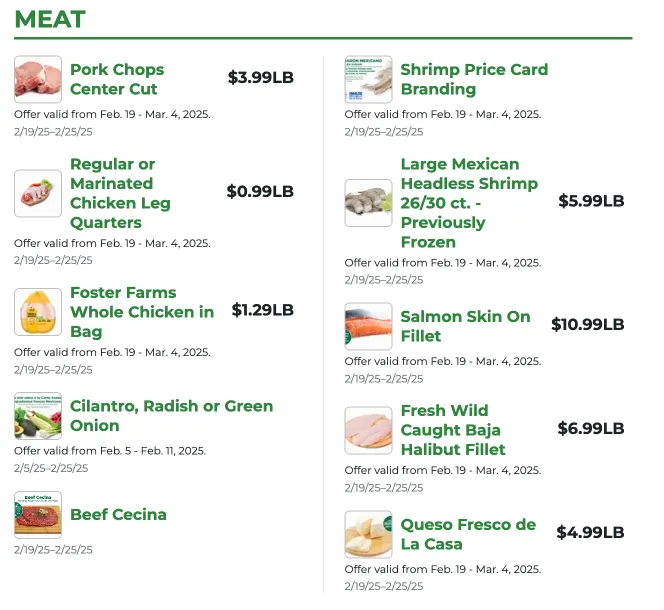
Task: Click the Pork Chops Center Cut thumbnail
Action: point(38,80)
